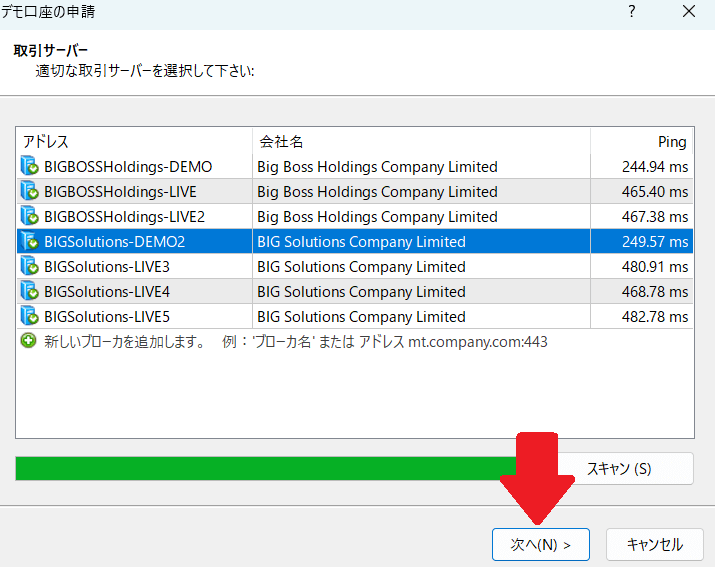Click the BIGSolutions-LIVE3 server icon
Screen dimensions: 715x567
point(29,267)
